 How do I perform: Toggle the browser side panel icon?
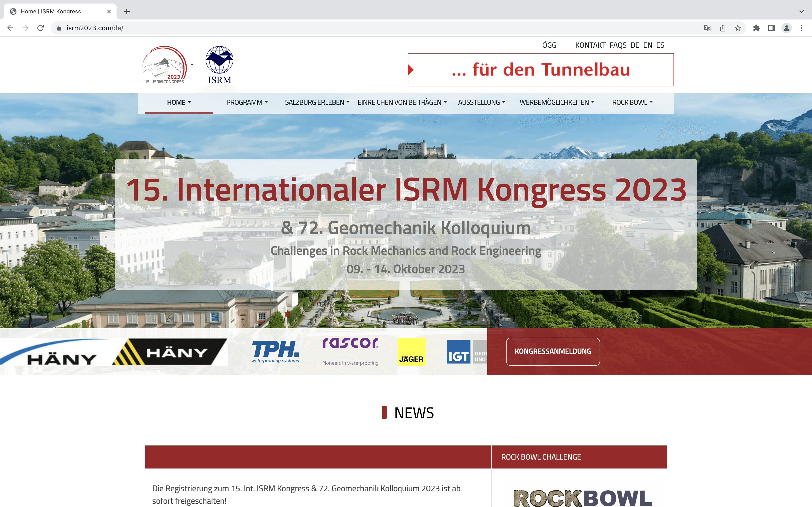771,28
